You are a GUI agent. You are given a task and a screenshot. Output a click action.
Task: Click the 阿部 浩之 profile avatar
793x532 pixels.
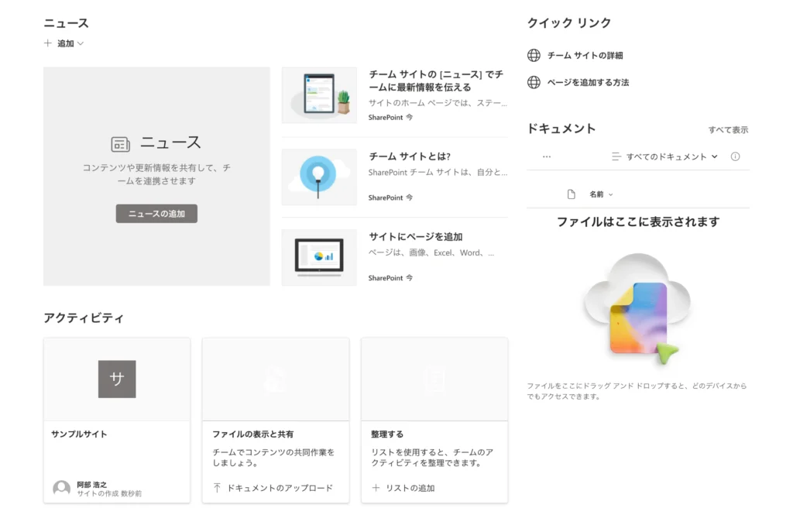pyautogui.click(x=61, y=489)
